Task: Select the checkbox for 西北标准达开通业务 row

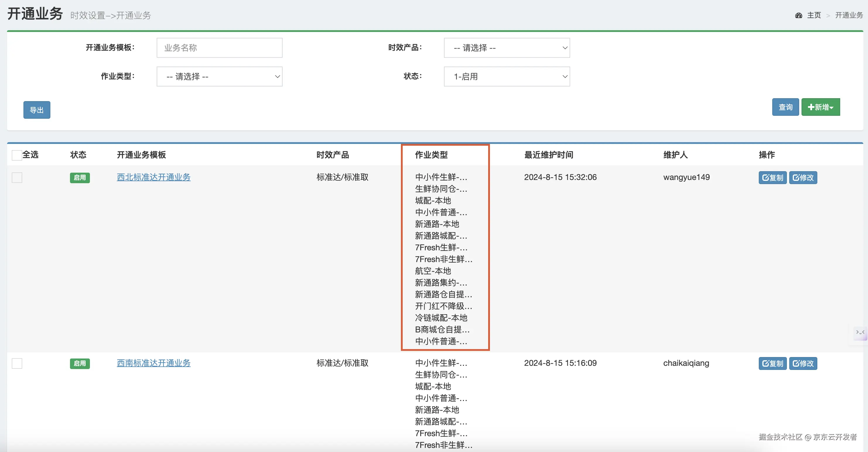Action: coord(17,177)
